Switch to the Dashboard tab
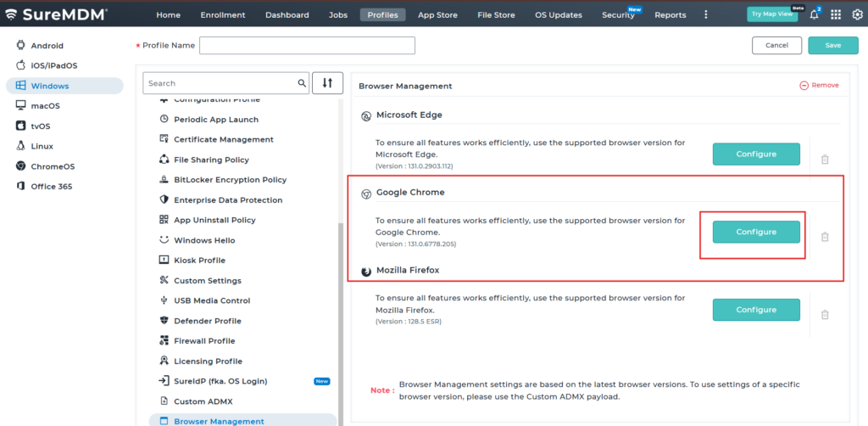The width and height of the screenshot is (868, 426). pos(287,15)
